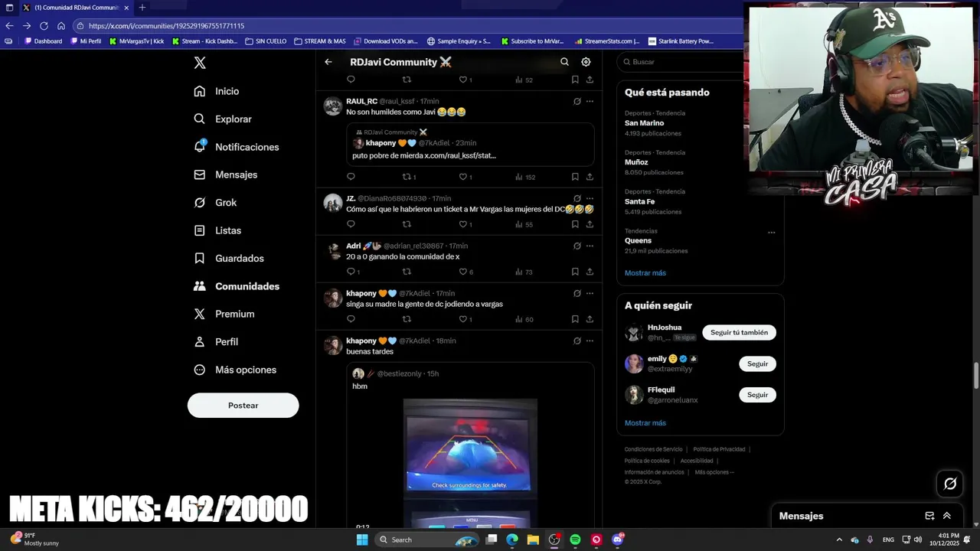Image resolution: width=980 pixels, height=551 pixels.
Task: Open Mensajes in sidebar
Action: coord(226,174)
